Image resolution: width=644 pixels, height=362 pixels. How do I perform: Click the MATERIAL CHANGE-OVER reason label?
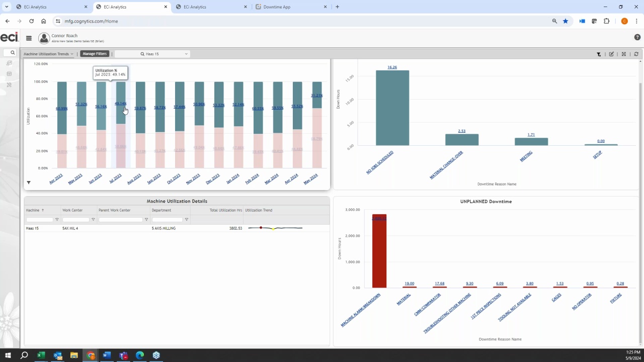coord(446,165)
